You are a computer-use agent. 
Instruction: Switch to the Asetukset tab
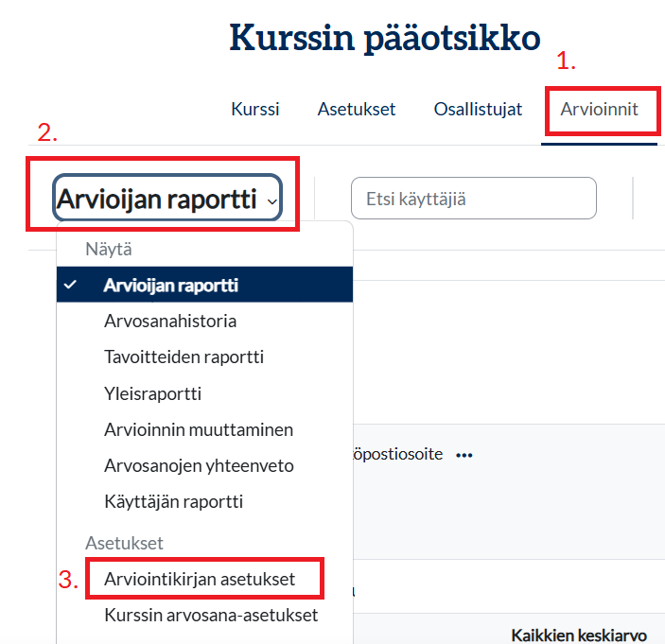point(356,109)
